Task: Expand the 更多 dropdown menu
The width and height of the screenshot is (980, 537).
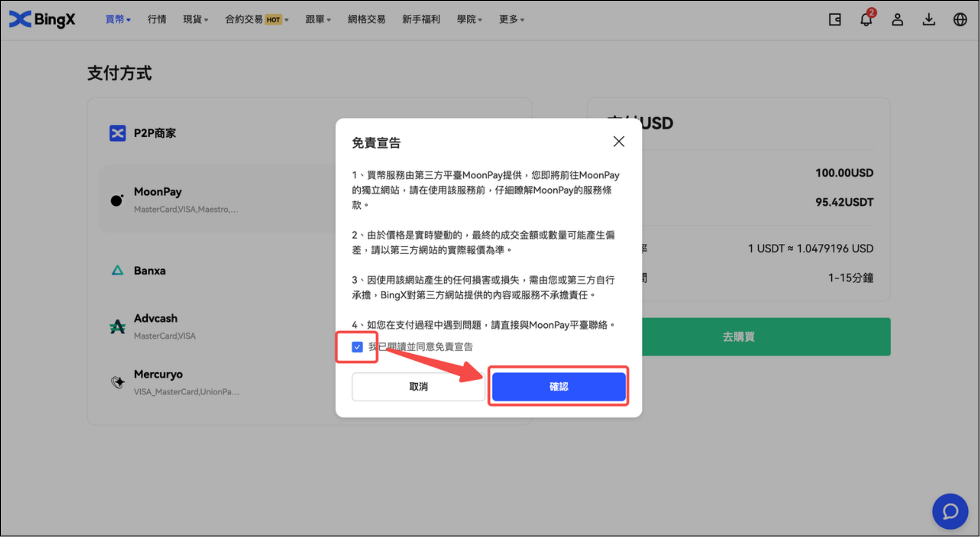Action: click(x=512, y=19)
